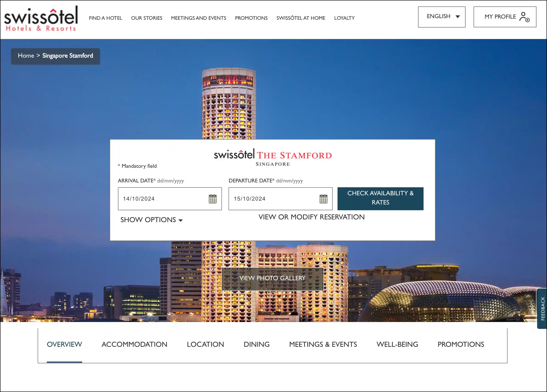Switch to the Accommodation tab

pyautogui.click(x=134, y=344)
